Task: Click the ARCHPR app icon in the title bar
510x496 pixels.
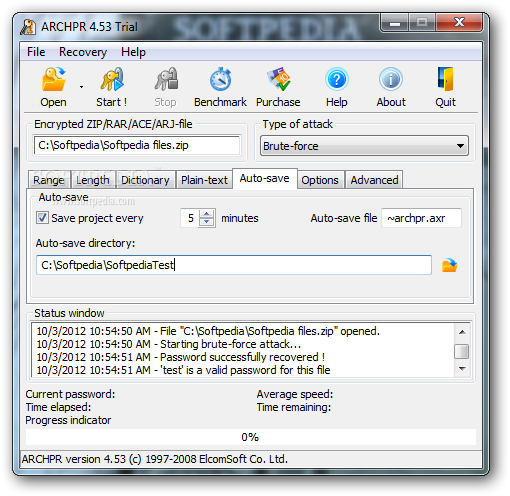Action: [28, 27]
